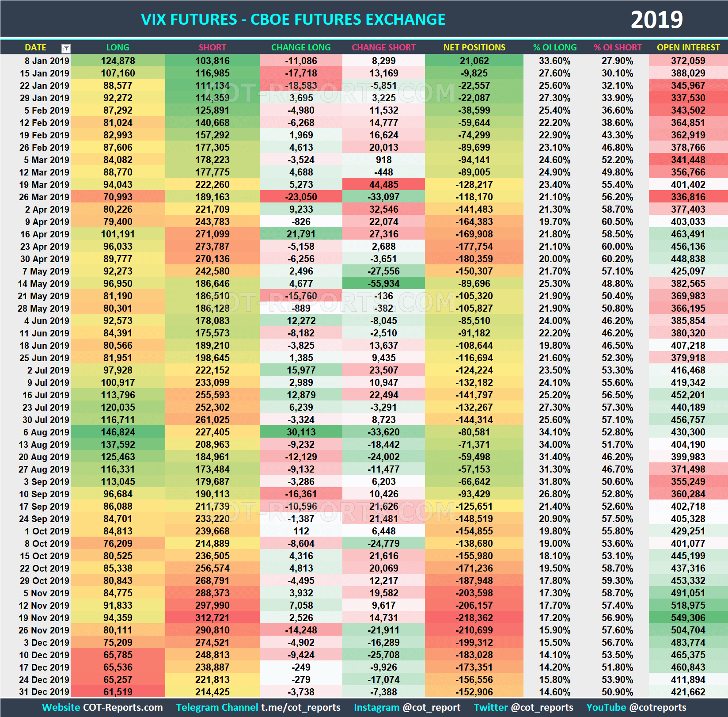Select the OPEN INTEREST column header
This screenshot has height=717, width=728.
point(688,47)
